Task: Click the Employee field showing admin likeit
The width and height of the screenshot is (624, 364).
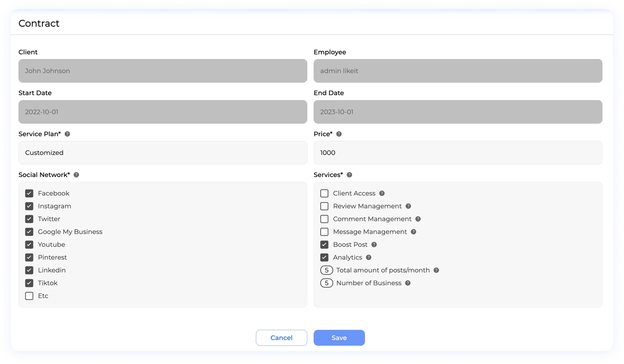Action: pyautogui.click(x=458, y=71)
